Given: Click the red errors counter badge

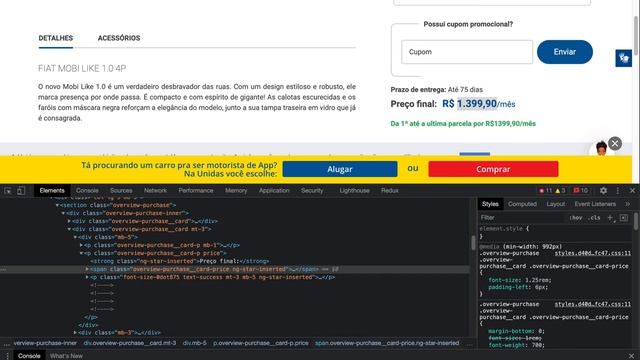Looking at the screenshot, I should (545, 191).
